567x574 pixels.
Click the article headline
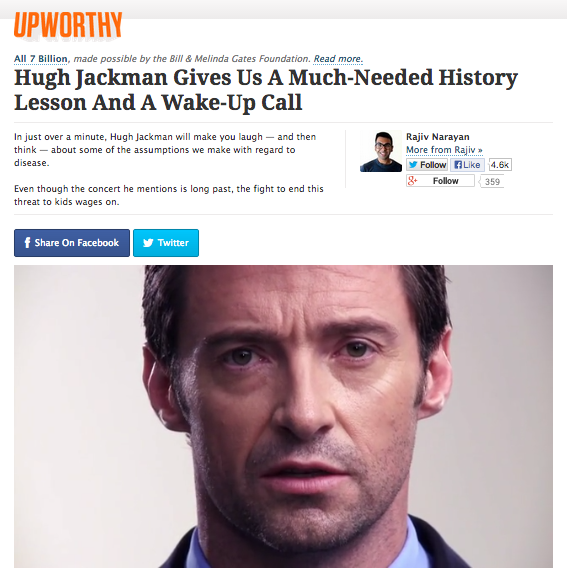(266, 90)
